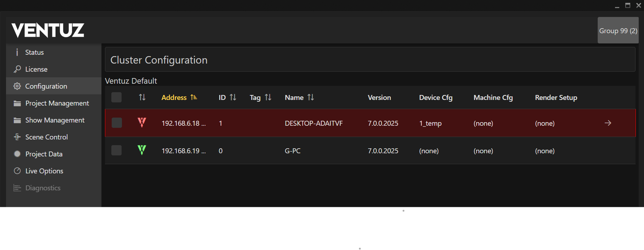
Task: Open details arrow for DESKTOP-ADAITVF row
Action: pos(608,123)
